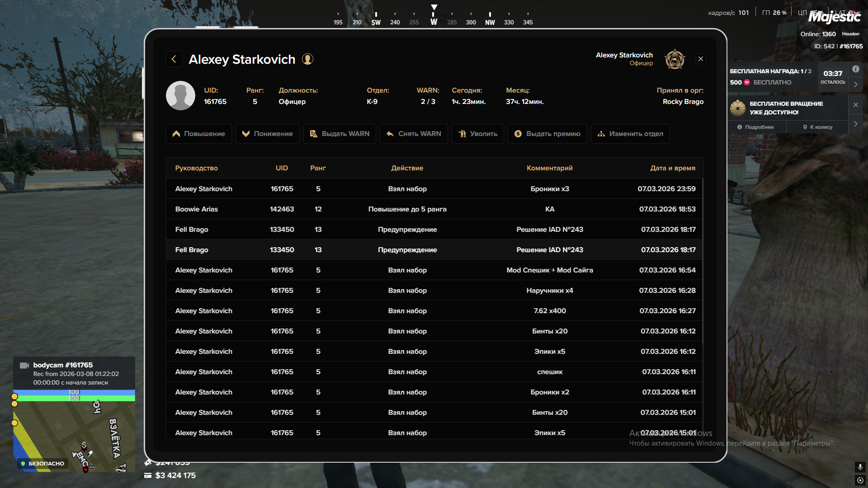Expand the free spin notification chevron
Viewport: 868px width, 488px height.
[855, 124]
